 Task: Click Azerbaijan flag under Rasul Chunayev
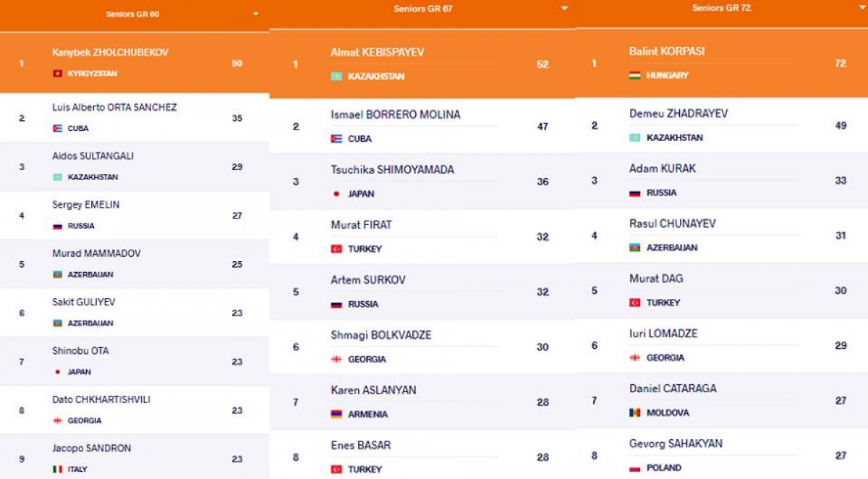(x=634, y=247)
